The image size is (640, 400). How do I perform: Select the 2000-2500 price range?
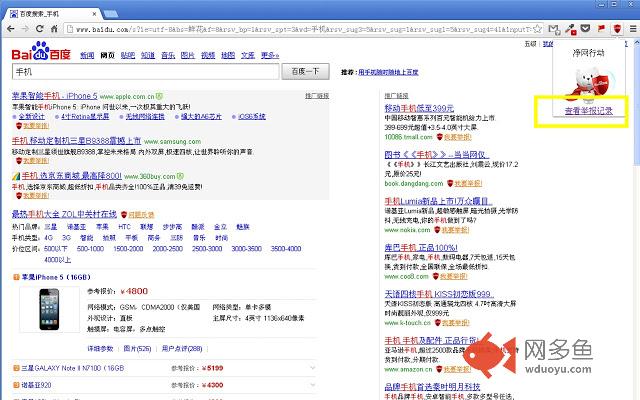pos(167,249)
